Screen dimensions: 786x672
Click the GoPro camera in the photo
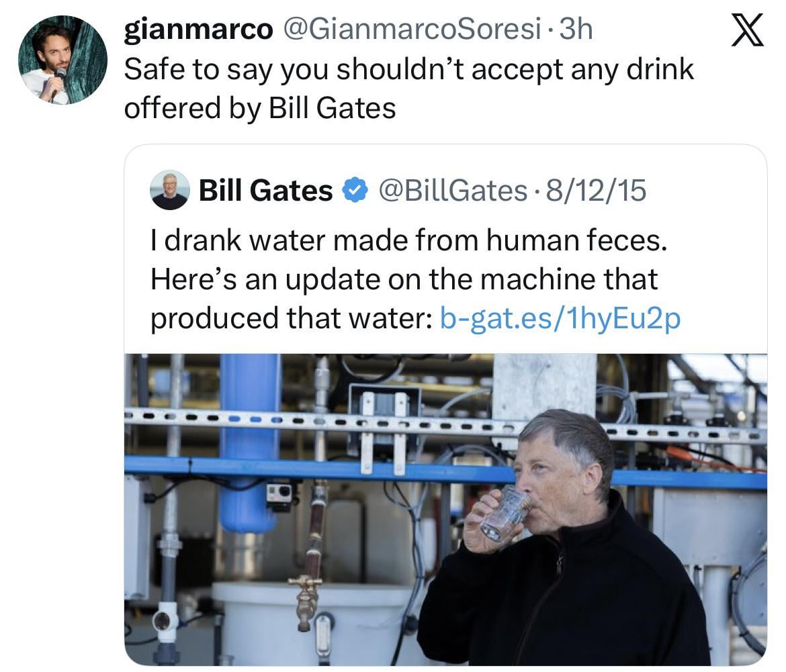(x=280, y=493)
